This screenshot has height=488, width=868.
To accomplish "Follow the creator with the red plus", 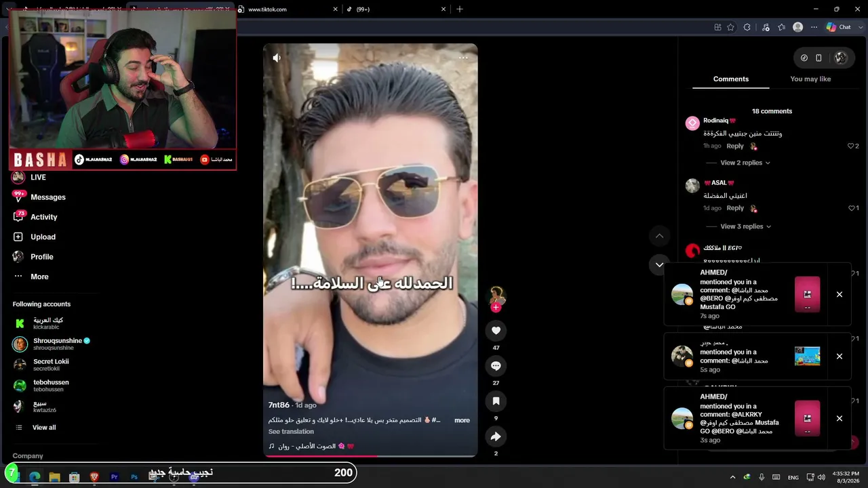I will click(x=496, y=308).
